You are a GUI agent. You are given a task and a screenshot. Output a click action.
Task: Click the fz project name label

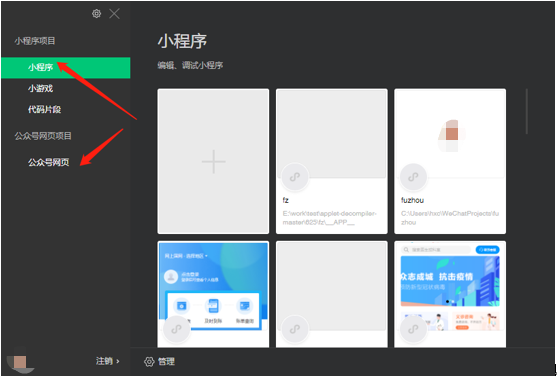(x=286, y=200)
